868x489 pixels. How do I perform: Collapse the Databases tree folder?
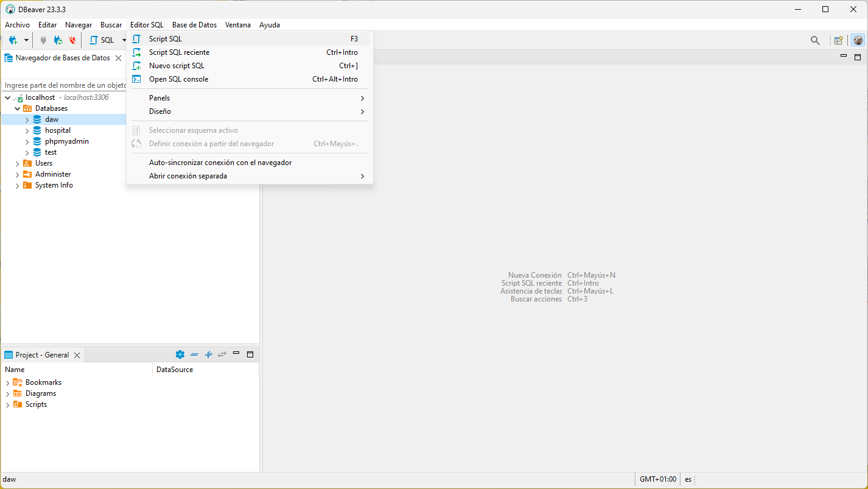coord(18,108)
